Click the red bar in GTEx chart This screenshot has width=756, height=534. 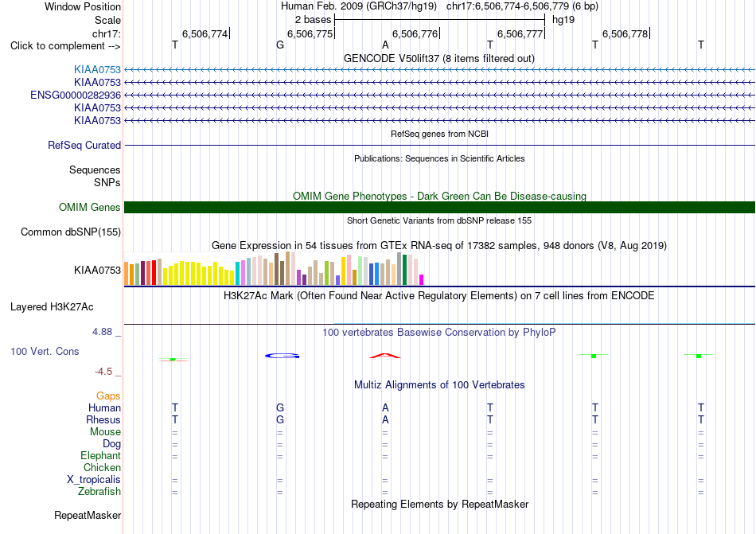click(154, 273)
